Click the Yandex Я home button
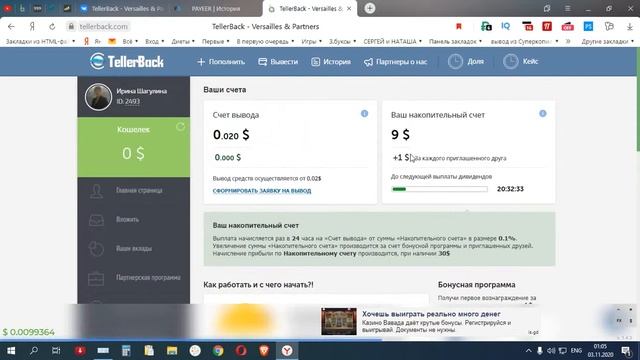Image resolution: width=640 pixels, height=360 pixels. (32, 27)
